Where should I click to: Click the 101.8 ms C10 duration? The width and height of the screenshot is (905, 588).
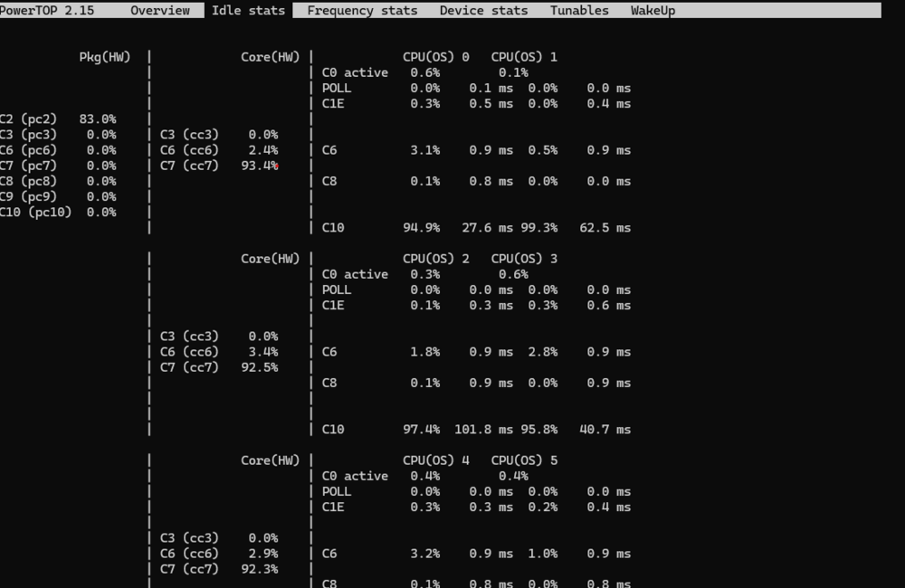coord(483,430)
